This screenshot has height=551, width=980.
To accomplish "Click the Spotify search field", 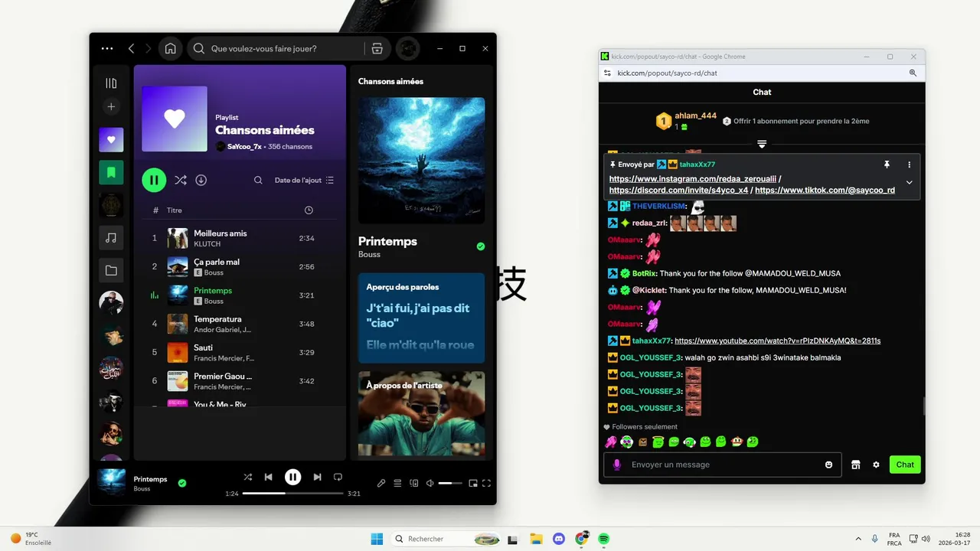I will (x=276, y=48).
